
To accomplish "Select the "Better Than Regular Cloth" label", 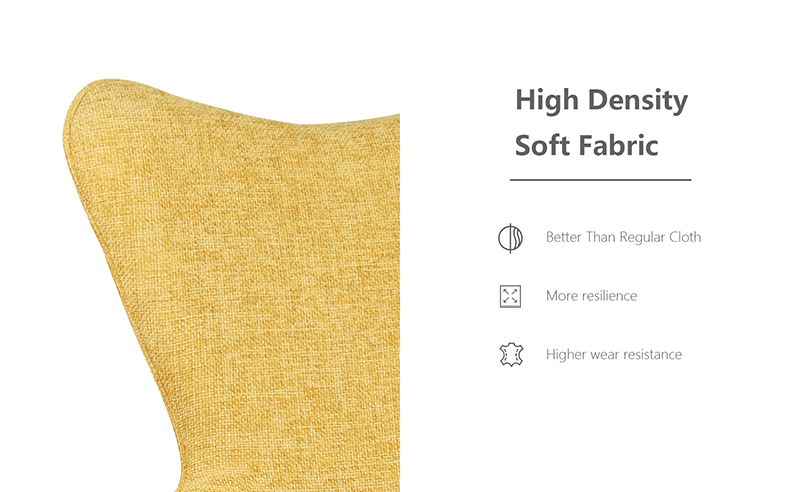I will [623, 237].
